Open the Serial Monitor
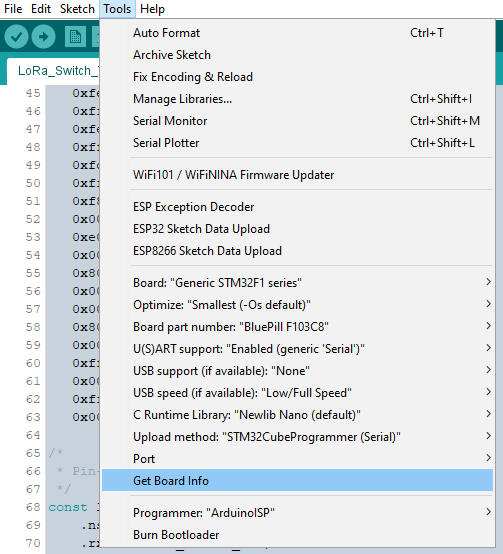The width and height of the screenshot is (503, 554). pyautogui.click(x=297, y=121)
